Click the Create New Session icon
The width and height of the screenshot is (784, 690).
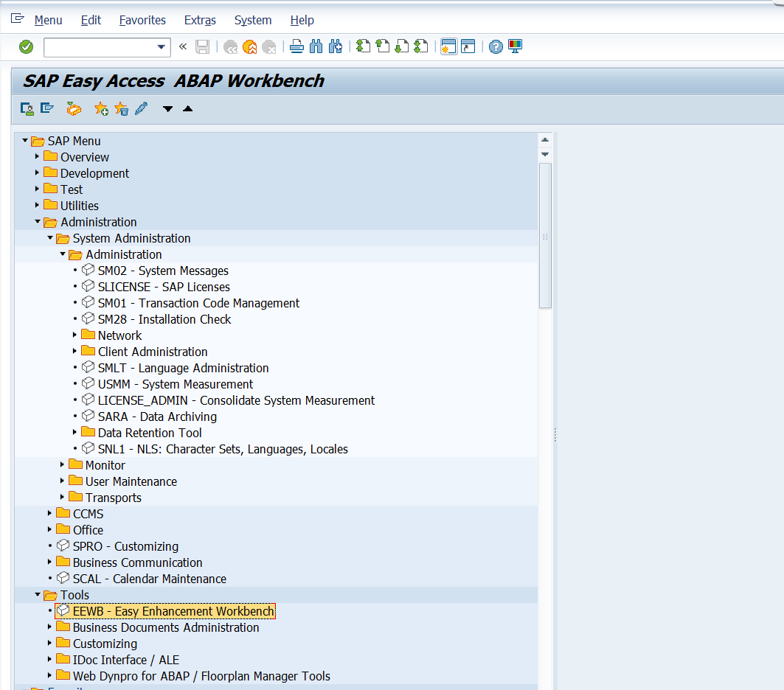coord(448,47)
